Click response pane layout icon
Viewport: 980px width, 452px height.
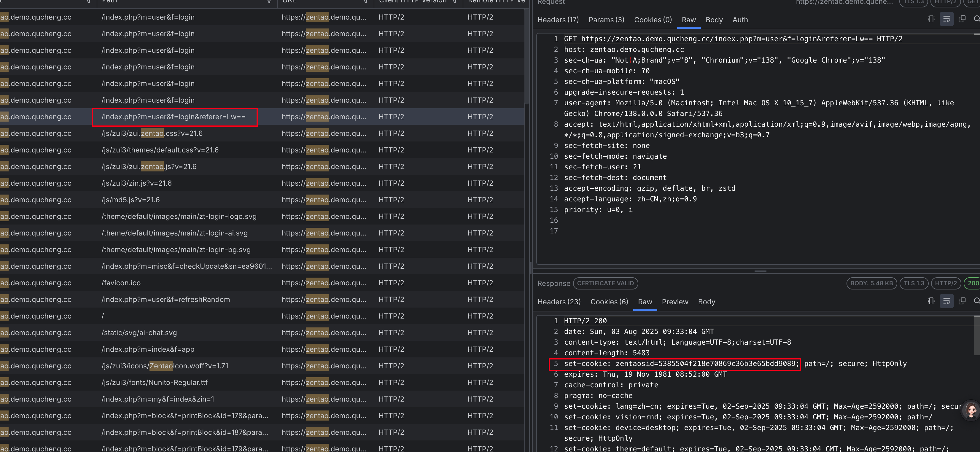(931, 301)
